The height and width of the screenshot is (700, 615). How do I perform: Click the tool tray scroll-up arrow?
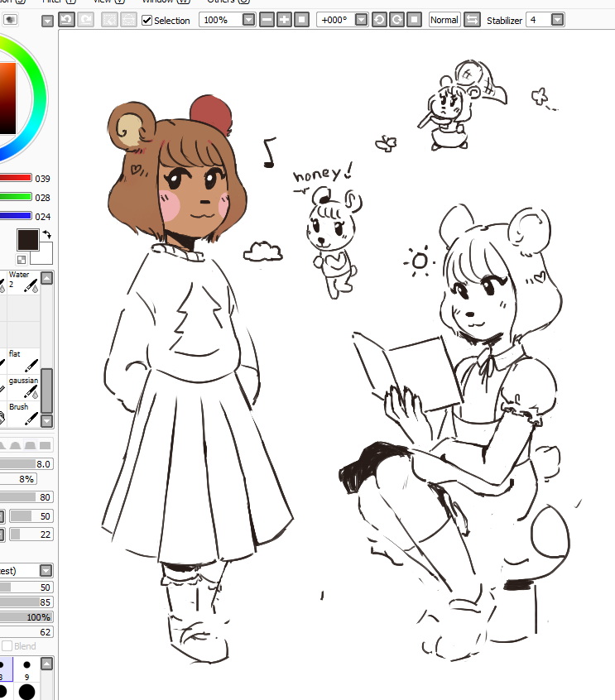click(47, 278)
